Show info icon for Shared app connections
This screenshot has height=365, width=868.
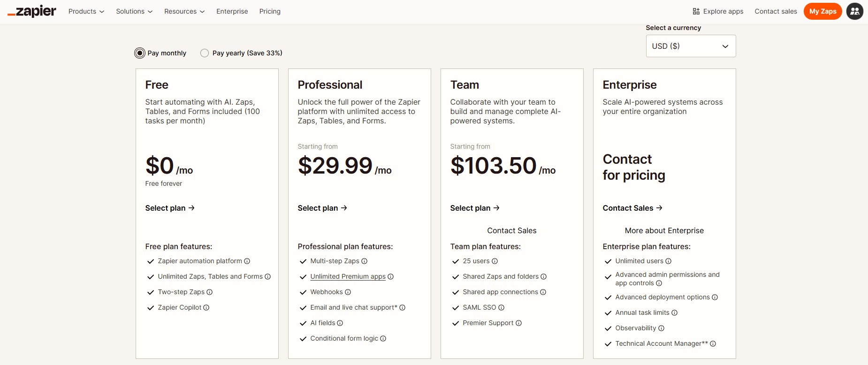[x=543, y=292]
